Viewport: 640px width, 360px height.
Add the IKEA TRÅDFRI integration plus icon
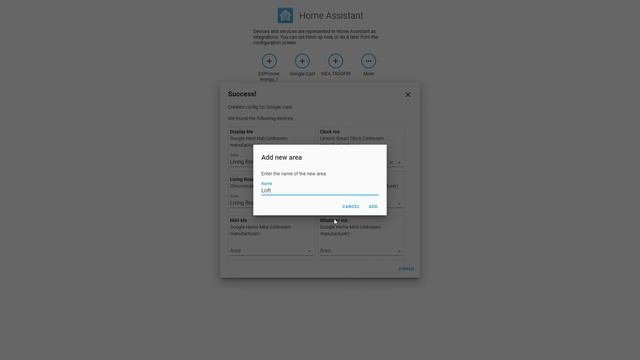pyautogui.click(x=336, y=61)
